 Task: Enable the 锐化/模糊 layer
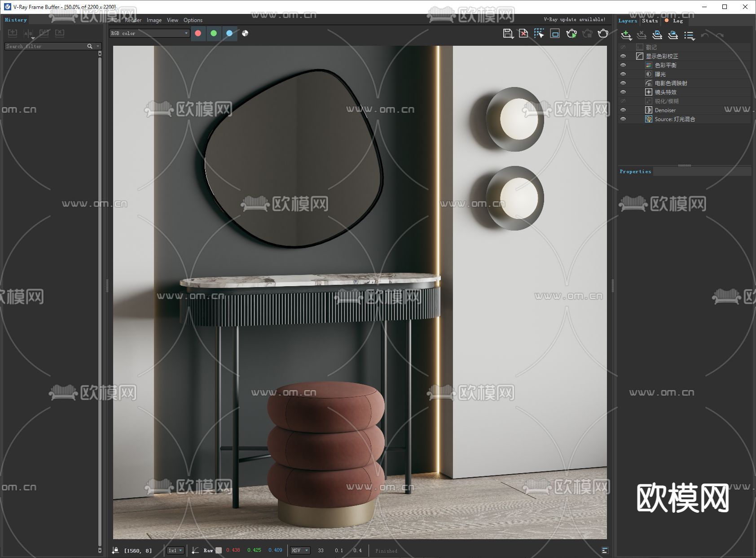(x=623, y=101)
